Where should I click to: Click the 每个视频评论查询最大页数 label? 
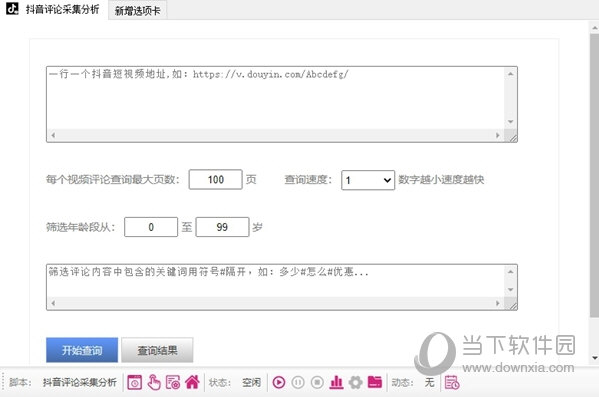pos(113,180)
